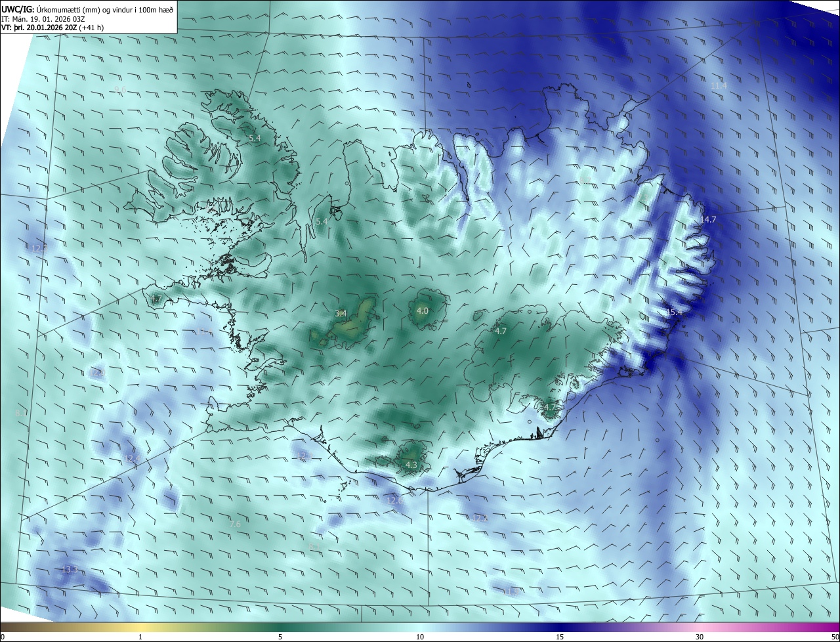Click the 50 tick label on the color scale

click(x=835, y=637)
